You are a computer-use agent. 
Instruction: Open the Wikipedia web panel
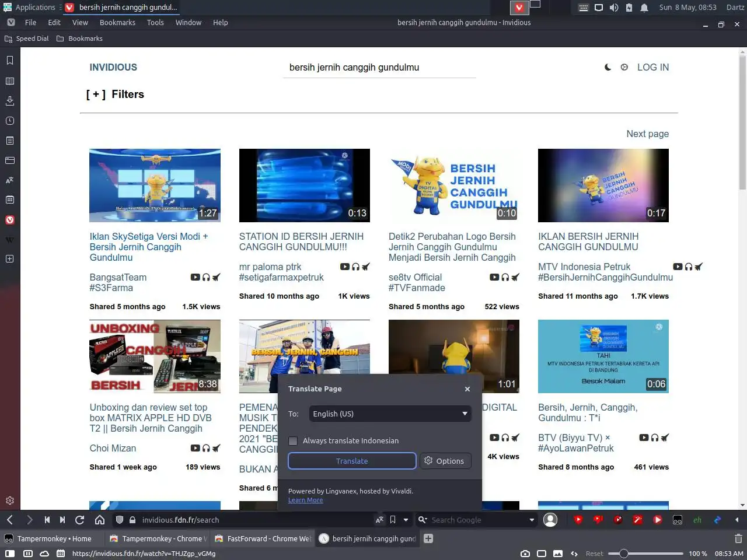[10, 240]
